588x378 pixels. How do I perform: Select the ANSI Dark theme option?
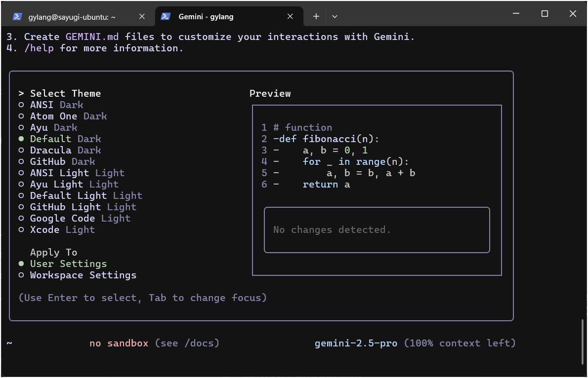56,105
